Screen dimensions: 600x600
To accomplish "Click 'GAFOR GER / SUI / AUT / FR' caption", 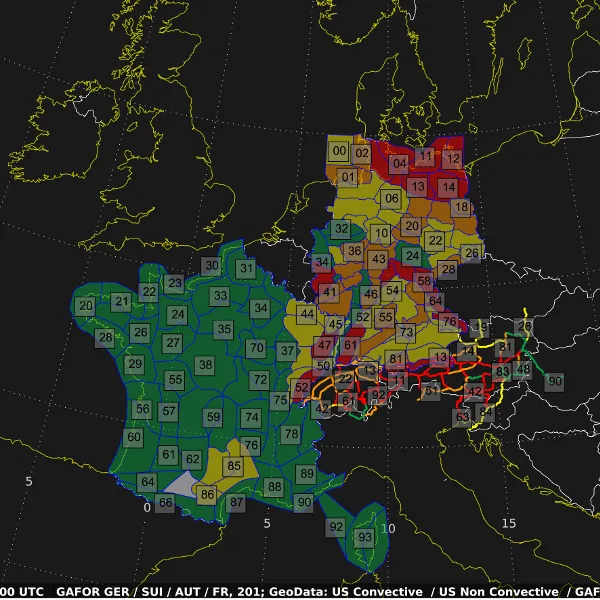I will [145, 592].
